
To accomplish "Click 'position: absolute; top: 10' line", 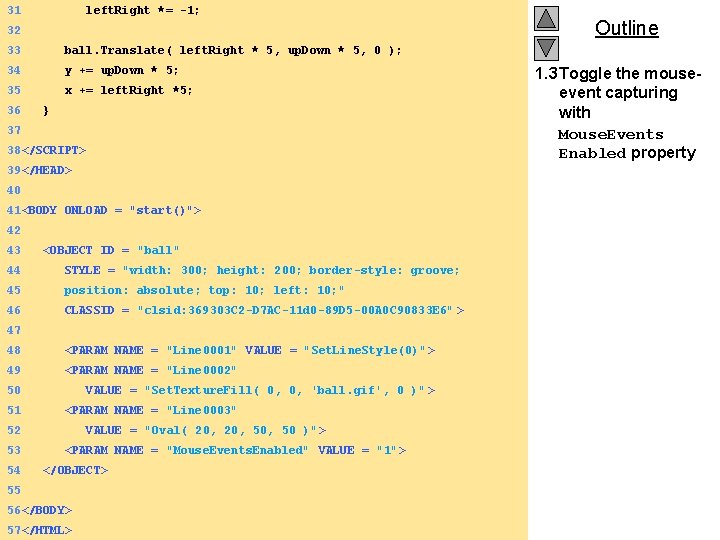I will (204, 290).
